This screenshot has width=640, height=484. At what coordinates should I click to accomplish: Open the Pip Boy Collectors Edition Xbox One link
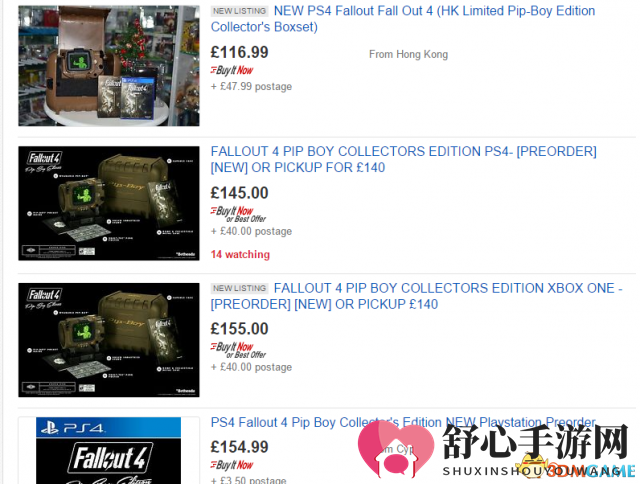tap(416, 296)
